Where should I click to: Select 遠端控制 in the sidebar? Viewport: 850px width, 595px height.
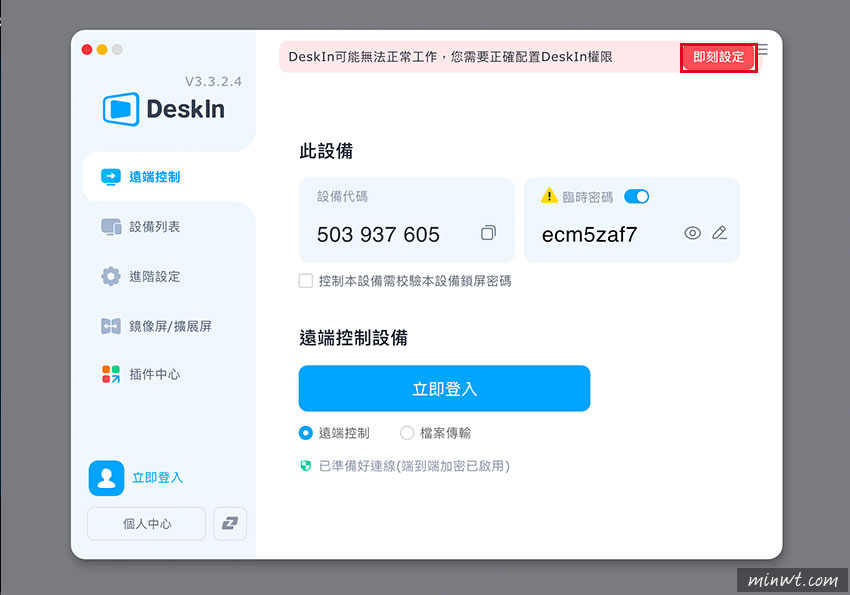pos(150,175)
